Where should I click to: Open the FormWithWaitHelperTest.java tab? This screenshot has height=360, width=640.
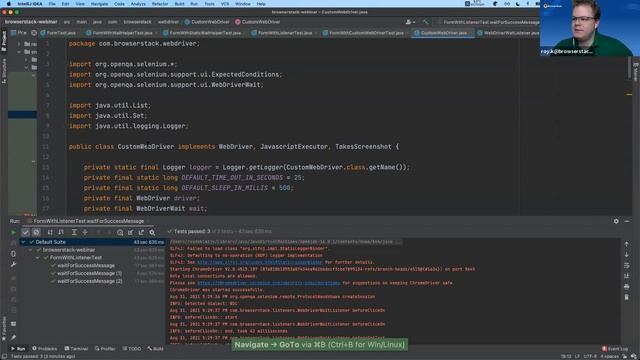pos(119,33)
